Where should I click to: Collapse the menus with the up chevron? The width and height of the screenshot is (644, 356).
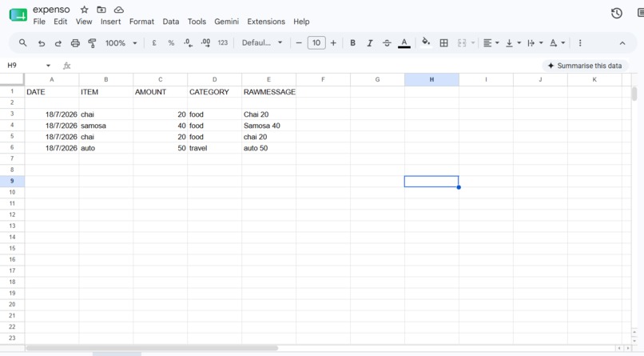[x=622, y=43]
